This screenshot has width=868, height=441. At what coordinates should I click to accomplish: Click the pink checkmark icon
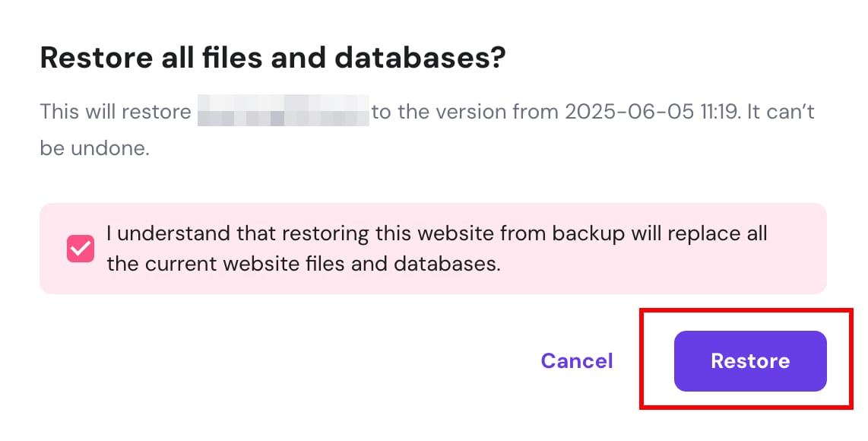coord(81,249)
